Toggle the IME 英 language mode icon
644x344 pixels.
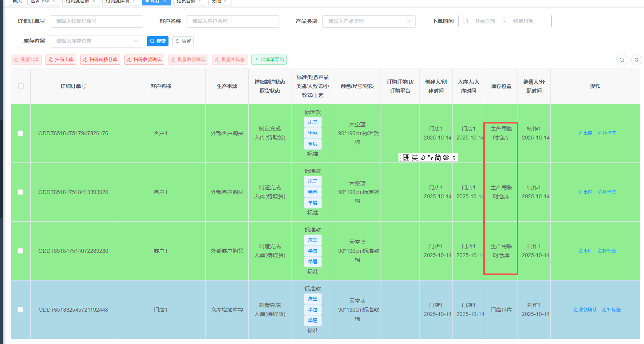415,157
